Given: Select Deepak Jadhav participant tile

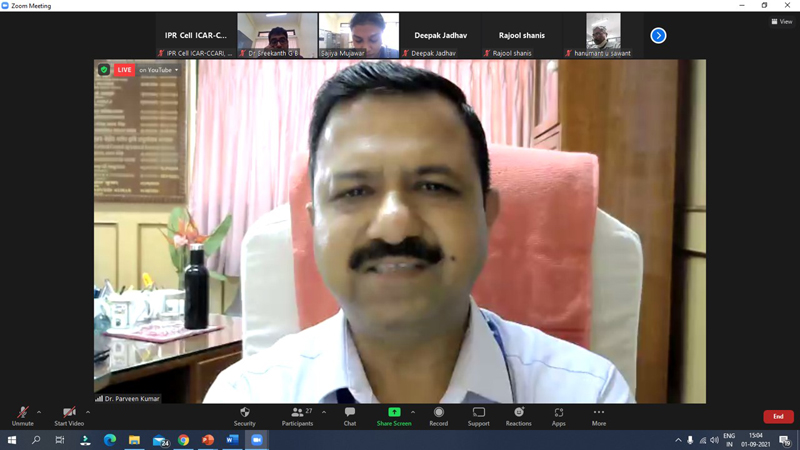Looking at the screenshot, I should point(440,35).
